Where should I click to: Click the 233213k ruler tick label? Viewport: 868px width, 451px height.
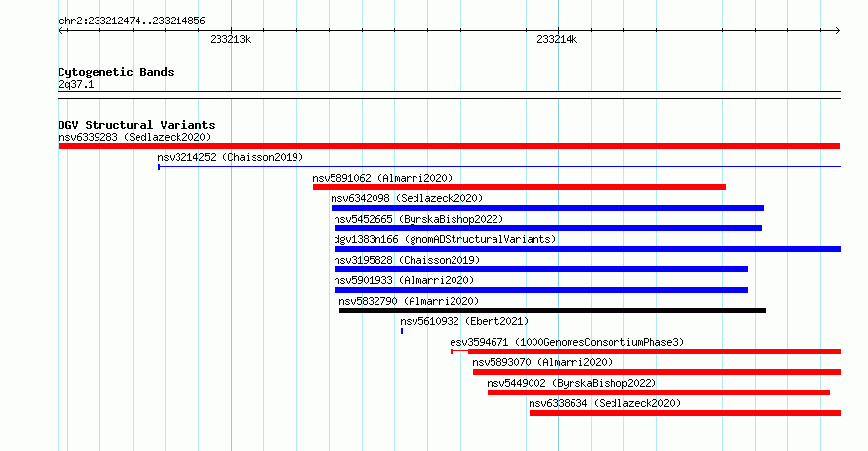(230, 39)
